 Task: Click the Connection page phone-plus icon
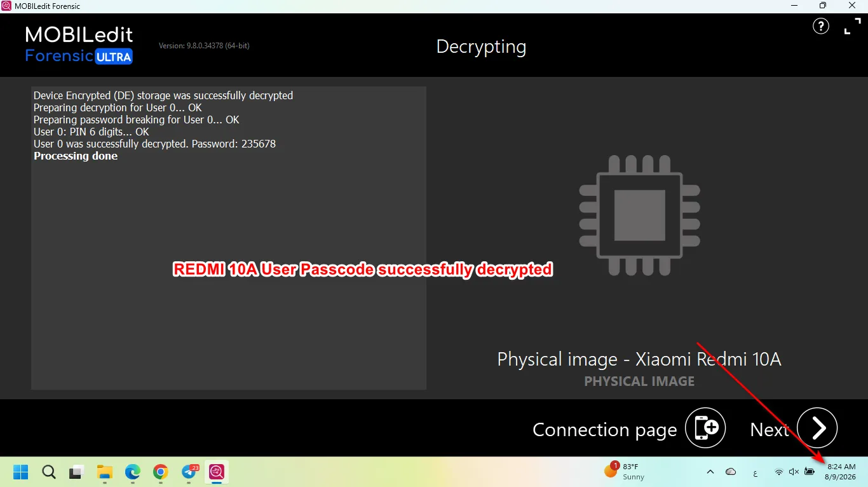click(x=705, y=428)
